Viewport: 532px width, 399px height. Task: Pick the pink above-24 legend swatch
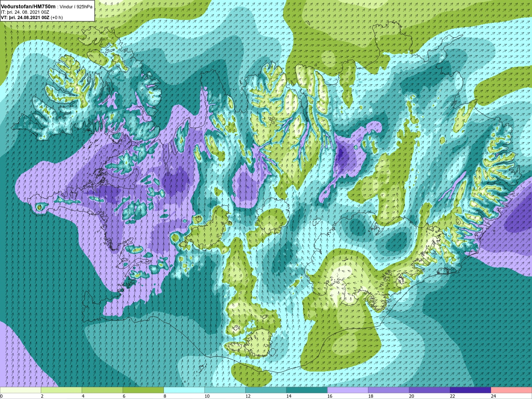(512, 390)
